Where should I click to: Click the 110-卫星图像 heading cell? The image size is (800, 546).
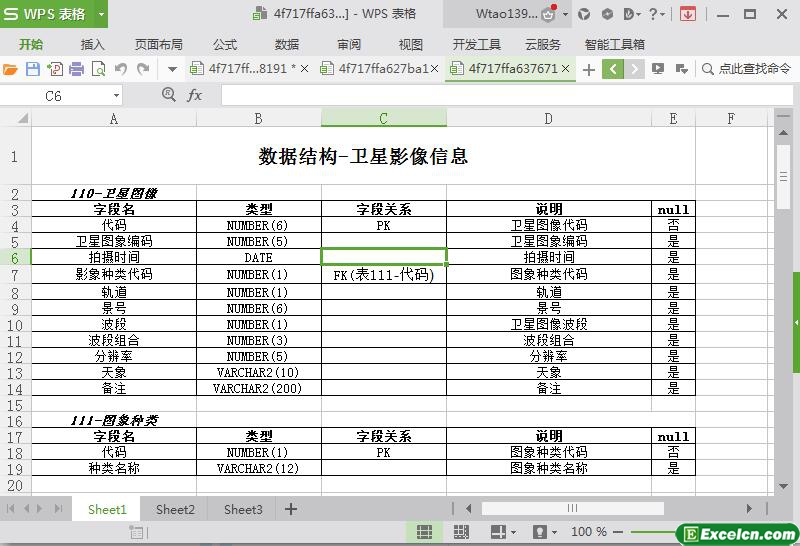[114, 193]
